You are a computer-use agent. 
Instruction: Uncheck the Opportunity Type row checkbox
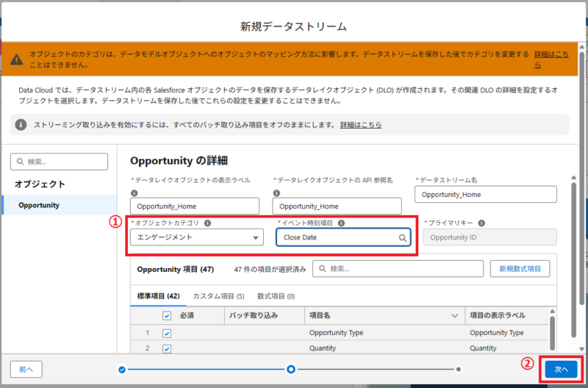coord(166,333)
